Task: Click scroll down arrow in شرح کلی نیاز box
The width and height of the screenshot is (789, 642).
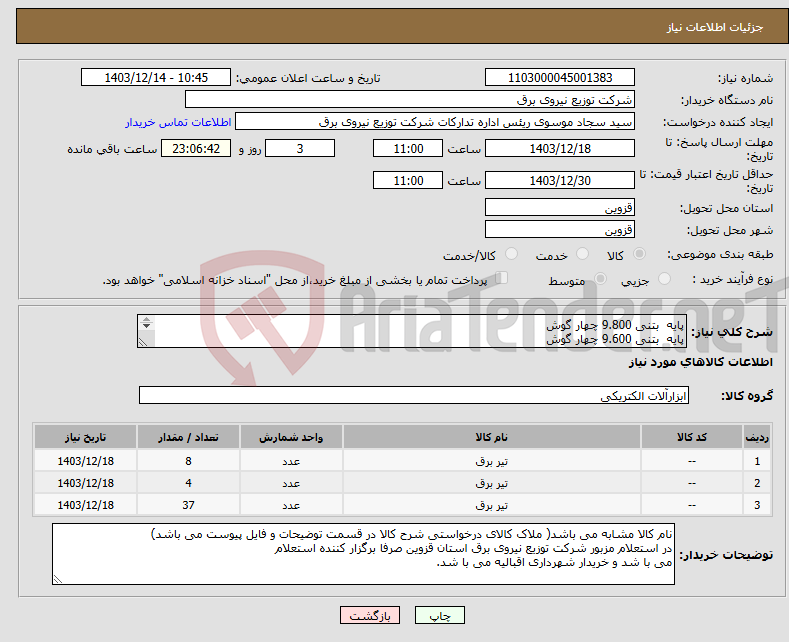Action: point(146,326)
